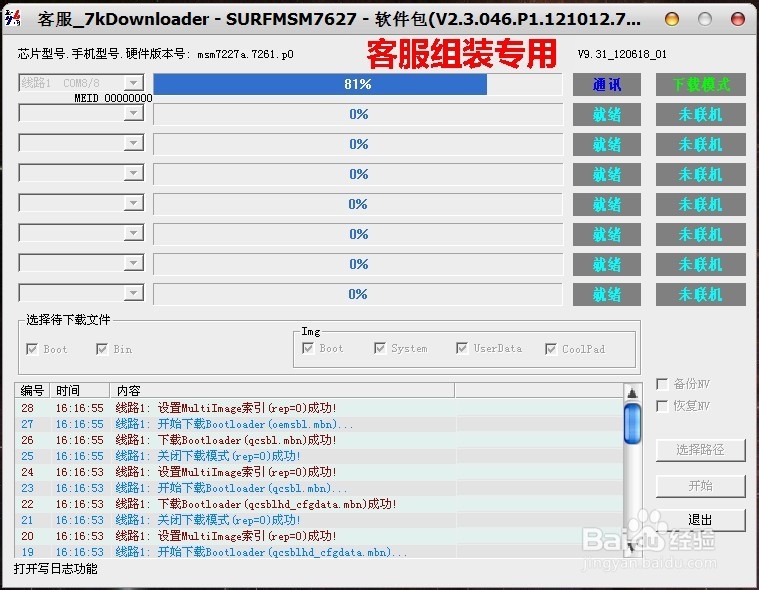Click the 通讯 status button
This screenshot has height=590, width=759.
tap(607, 85)
